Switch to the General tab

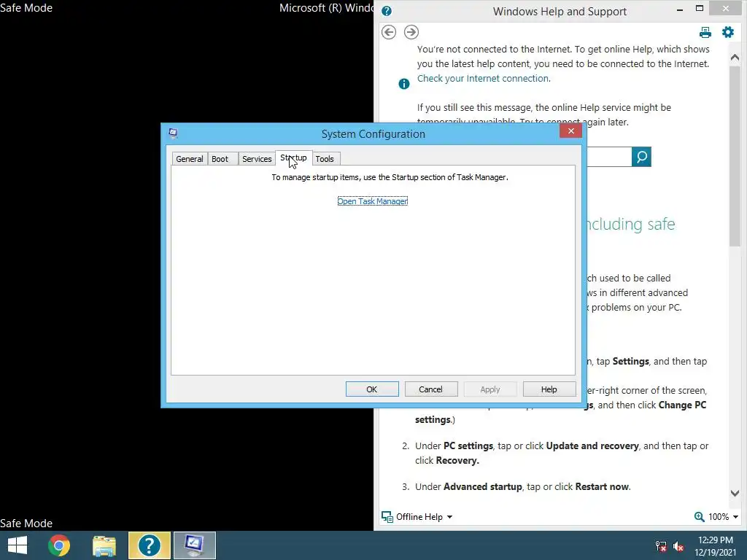pos(189,159)
